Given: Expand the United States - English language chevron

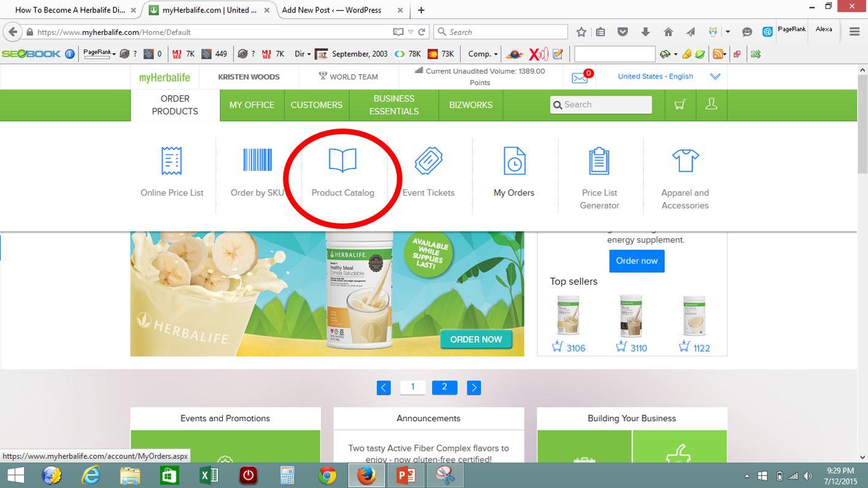Looking at the screenshot, I should 715,77.
